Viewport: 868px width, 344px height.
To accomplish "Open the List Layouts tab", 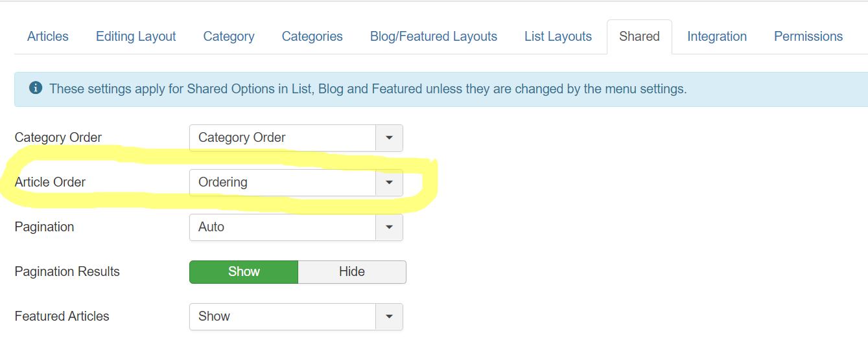I will tap(558, 37).
